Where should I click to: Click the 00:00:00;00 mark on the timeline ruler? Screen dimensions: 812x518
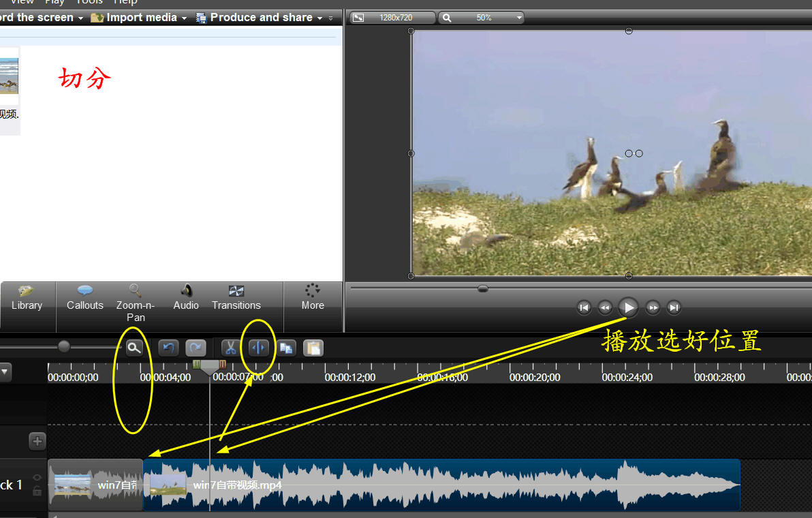click(x=73, y=378)
